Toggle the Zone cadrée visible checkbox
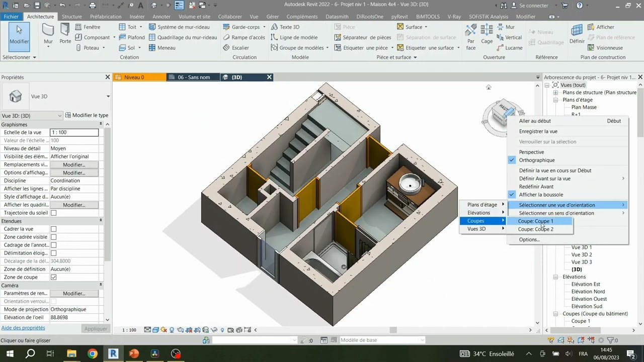This screenshot has height=362, width=644. pos(53,237)
